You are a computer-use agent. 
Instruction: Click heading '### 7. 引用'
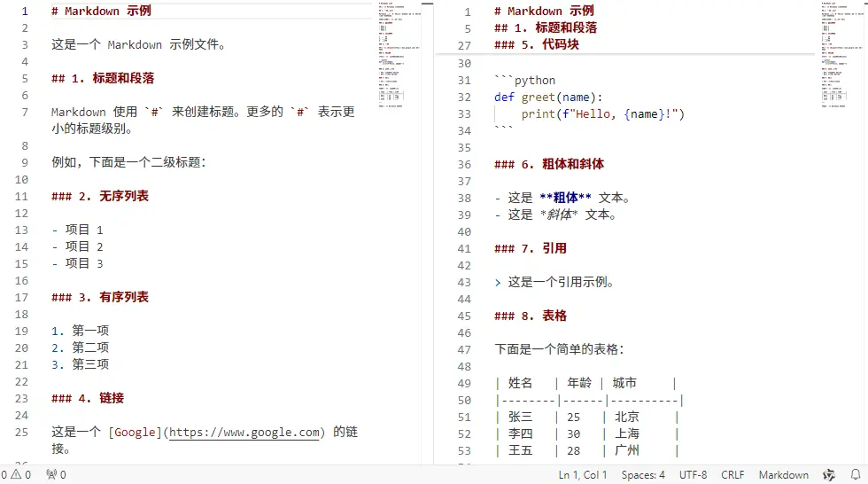pos(530,248)
